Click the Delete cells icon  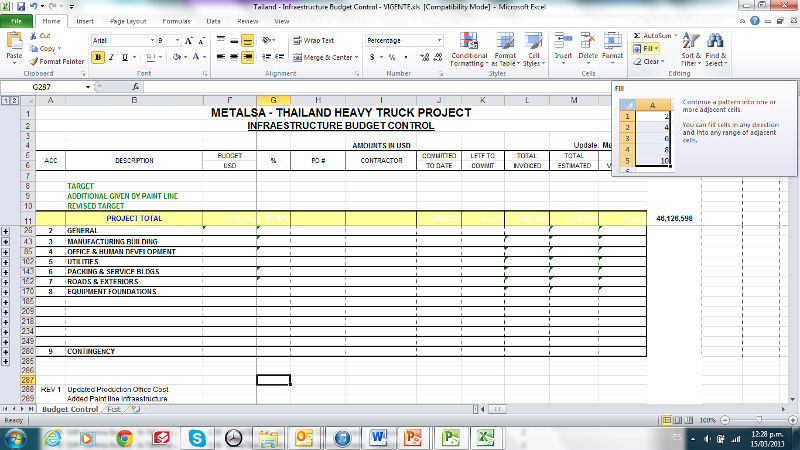[588, 41]
